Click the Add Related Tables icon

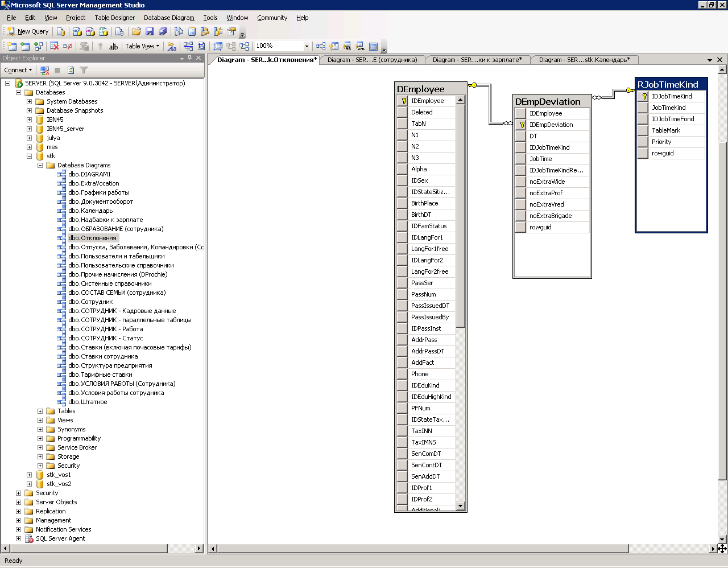[38, 46]
